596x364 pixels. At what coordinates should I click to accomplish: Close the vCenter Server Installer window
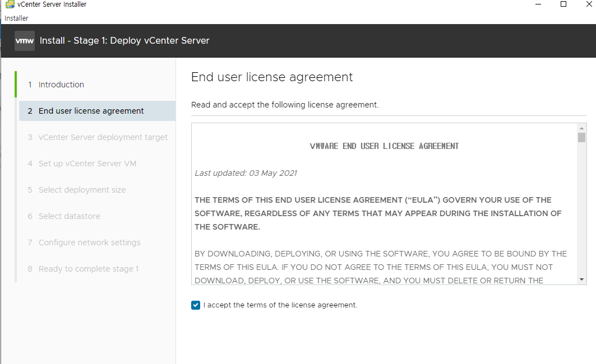tap(589, 4)
